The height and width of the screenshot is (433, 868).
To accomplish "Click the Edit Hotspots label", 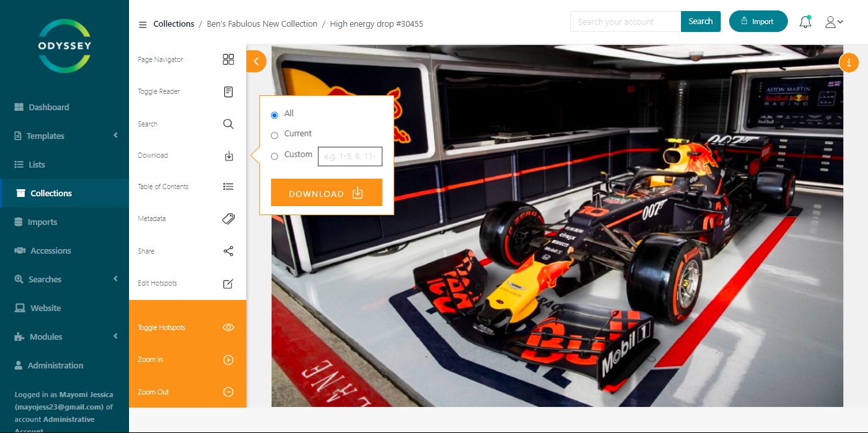I will (157, 284).
